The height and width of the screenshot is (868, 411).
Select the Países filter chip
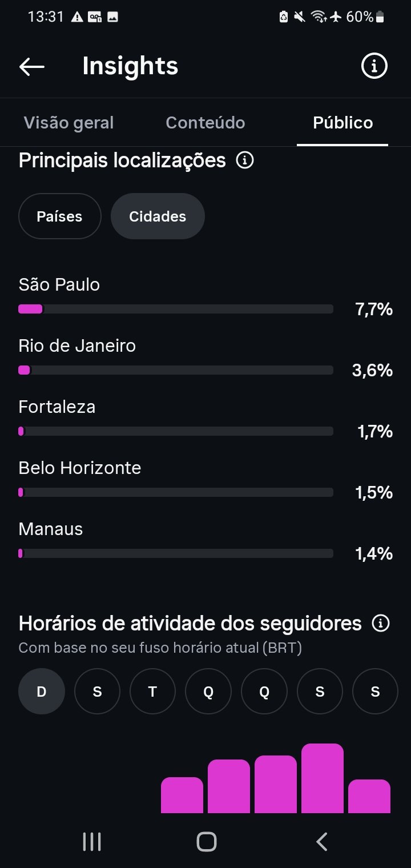tap(60, 216)
